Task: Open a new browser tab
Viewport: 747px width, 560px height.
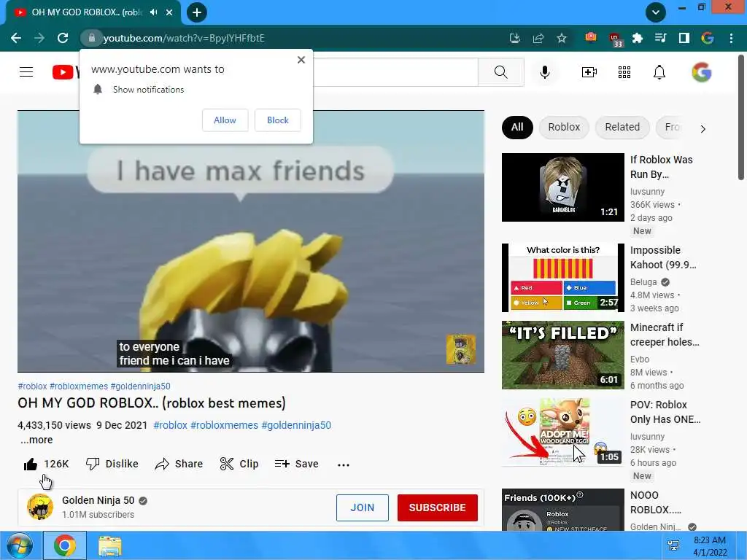Action: [197, 12]
